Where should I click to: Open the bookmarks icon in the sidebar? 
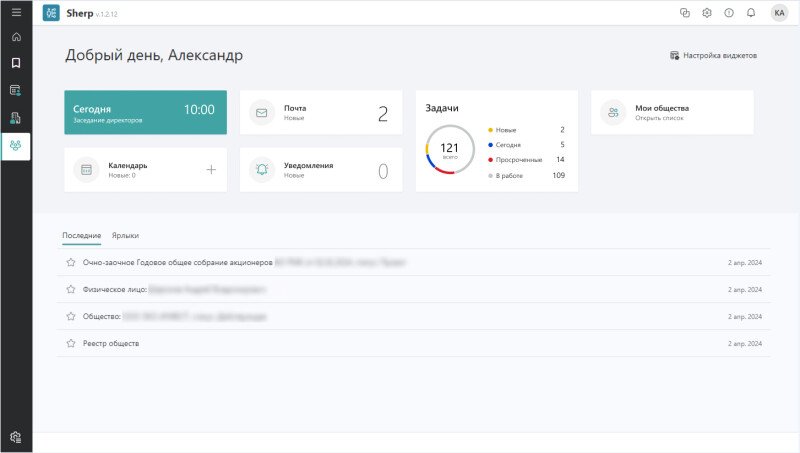(x=16, y=63)
